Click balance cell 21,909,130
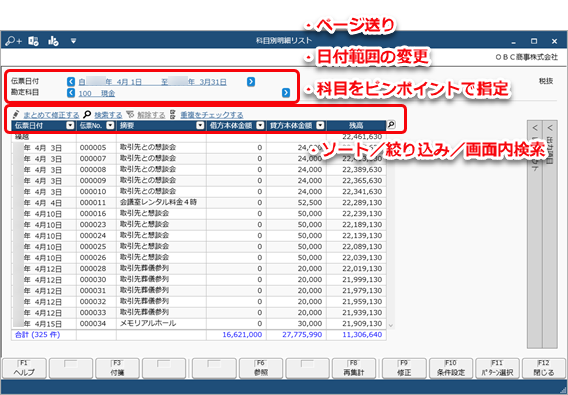Viewport: 568px width, 395px height. tap(356, 324)
